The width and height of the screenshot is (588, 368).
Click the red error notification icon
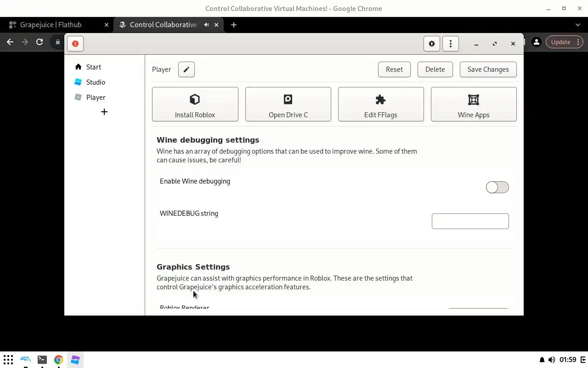point(75,44)
